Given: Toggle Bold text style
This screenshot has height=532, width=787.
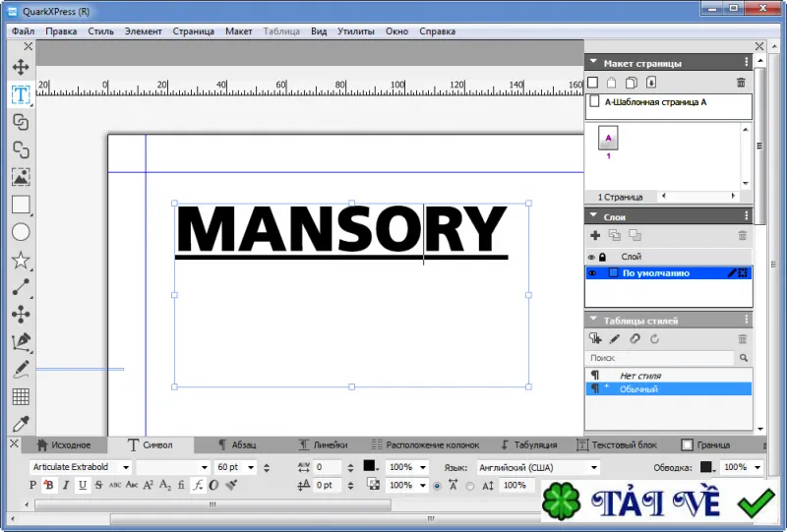Looking at the screenshot, I should 48,485.
